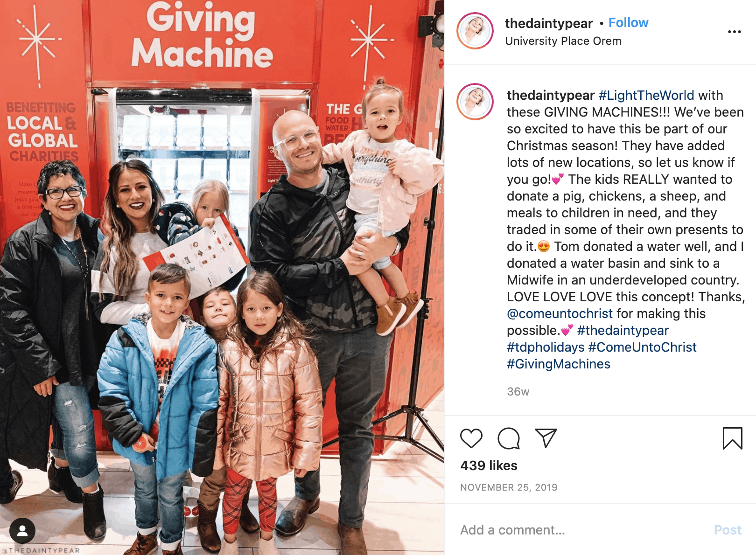
Task: Follow thedaintypear account
Action: [628, 23]
